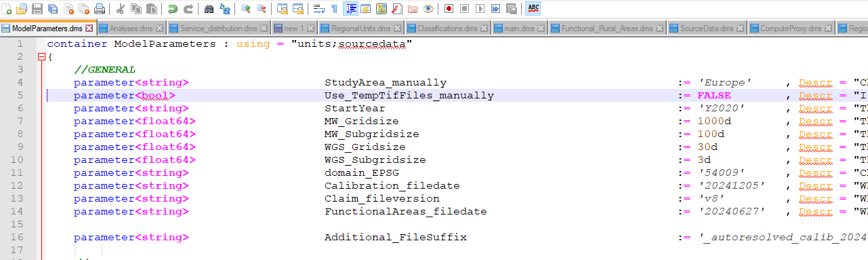Save the current file using the Save icon
The width and height of the screenshot is (868, 260).
coord(37,9)
